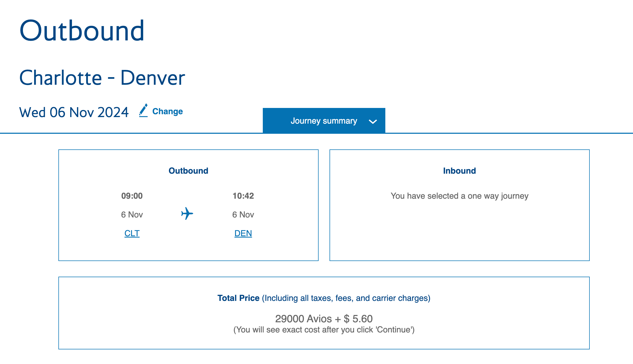Click the large Outbound page heading
Viewport: 633px width, 364px height.
point(82,31)
